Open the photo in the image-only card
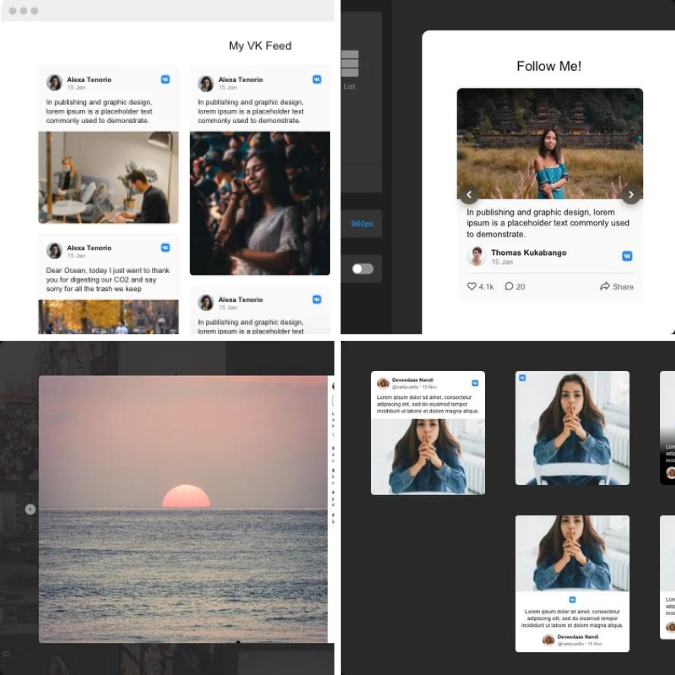This screenshot has width=675, height=675. click(572, 428)
